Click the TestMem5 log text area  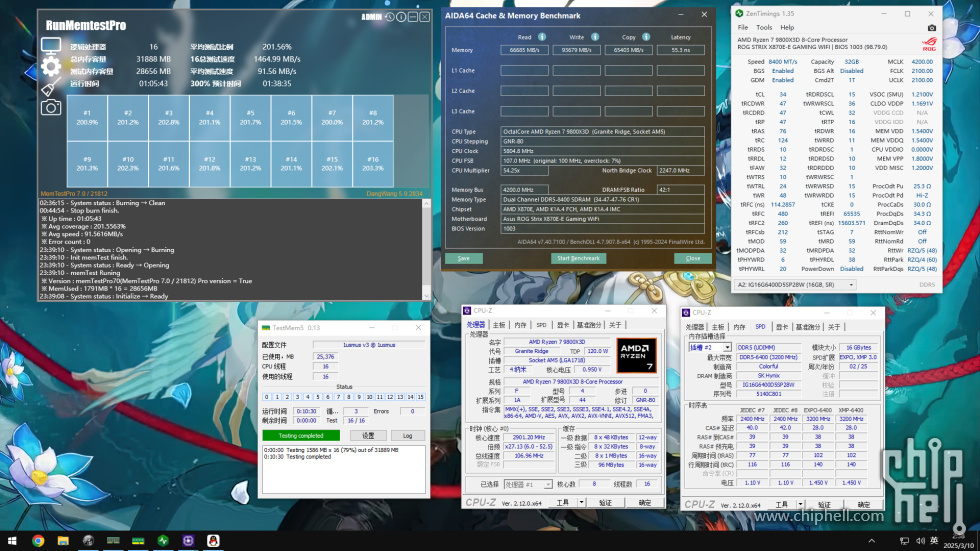tap(344, 469)
